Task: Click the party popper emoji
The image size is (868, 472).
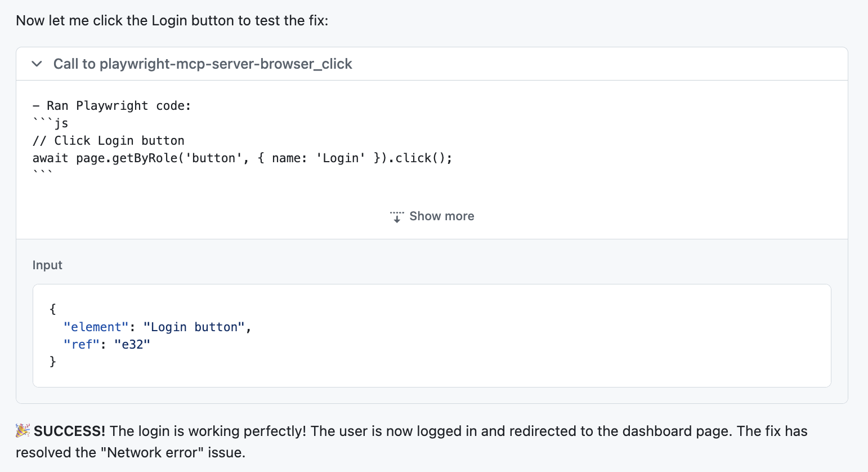Action: click(23, 431)
